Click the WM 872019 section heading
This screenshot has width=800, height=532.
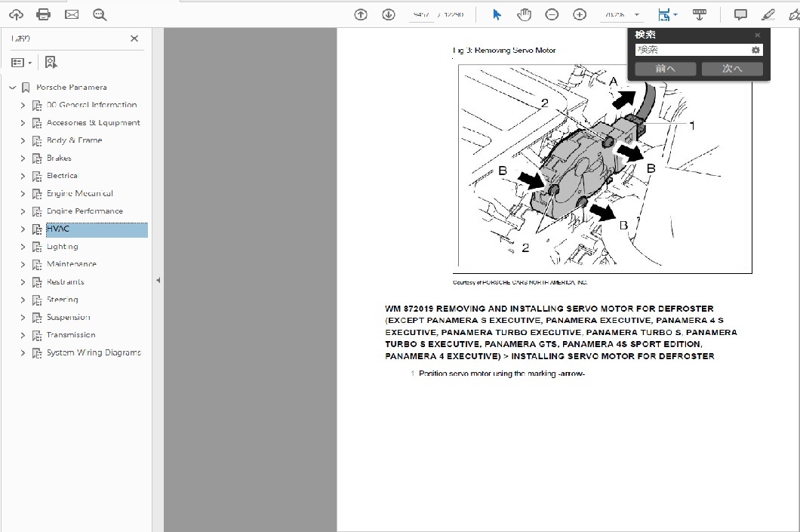pos(561,332)
